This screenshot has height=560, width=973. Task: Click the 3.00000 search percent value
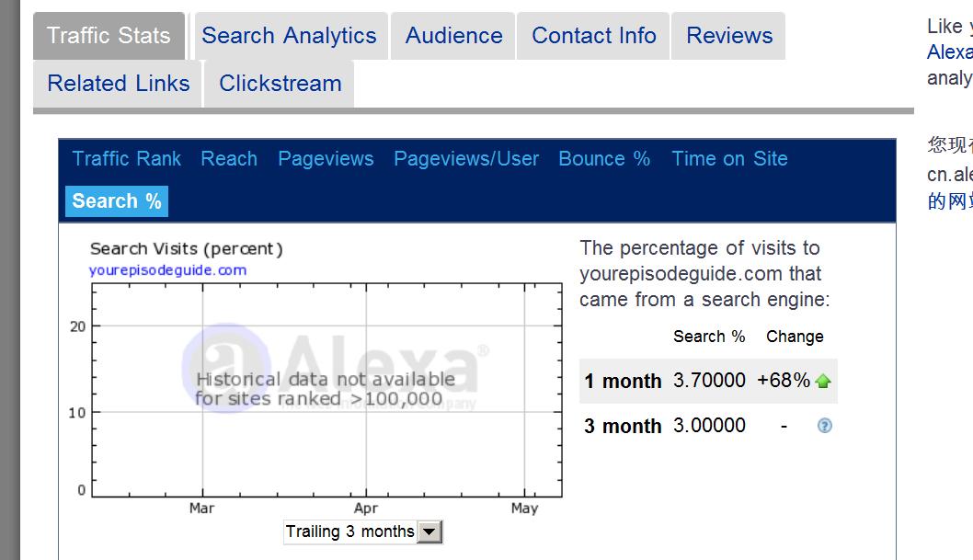point(709,426)
